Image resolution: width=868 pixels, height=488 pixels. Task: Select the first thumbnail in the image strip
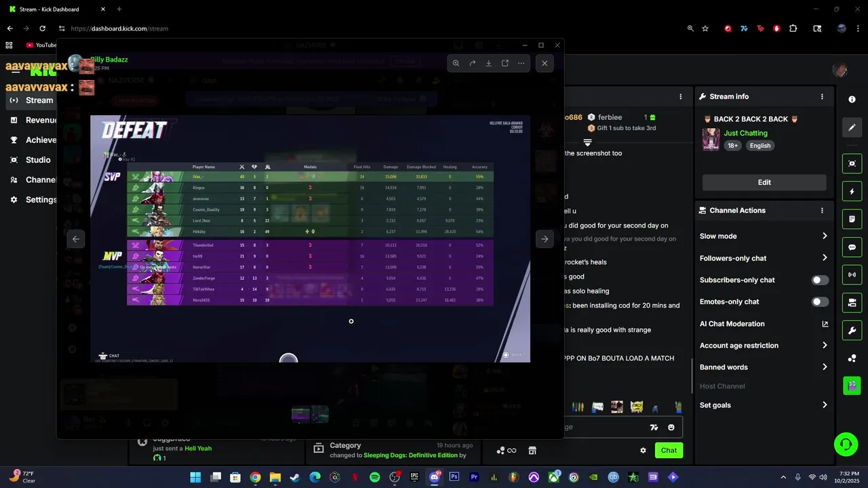click(300, 414)
